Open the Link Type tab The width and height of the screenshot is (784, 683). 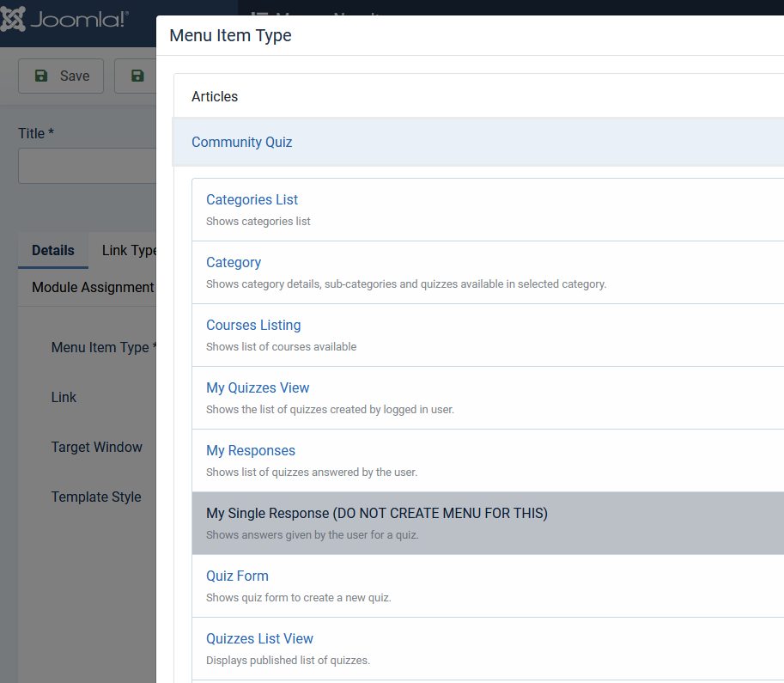(x=129, y=251)
